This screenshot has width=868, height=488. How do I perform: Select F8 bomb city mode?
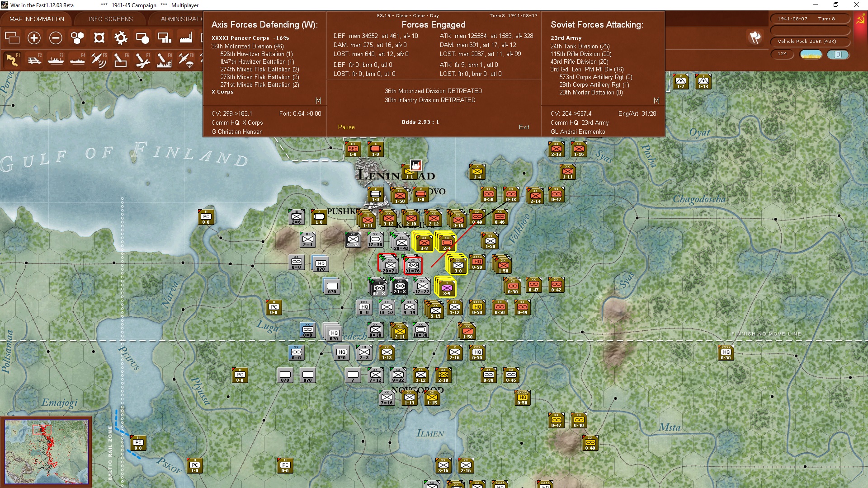tap(164, 60)
